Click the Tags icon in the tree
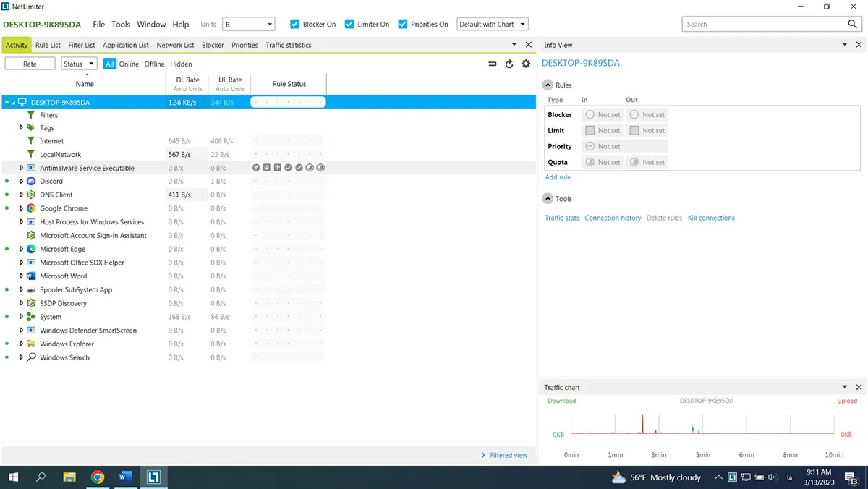868x489 pixels. click(x=31, y=128)
